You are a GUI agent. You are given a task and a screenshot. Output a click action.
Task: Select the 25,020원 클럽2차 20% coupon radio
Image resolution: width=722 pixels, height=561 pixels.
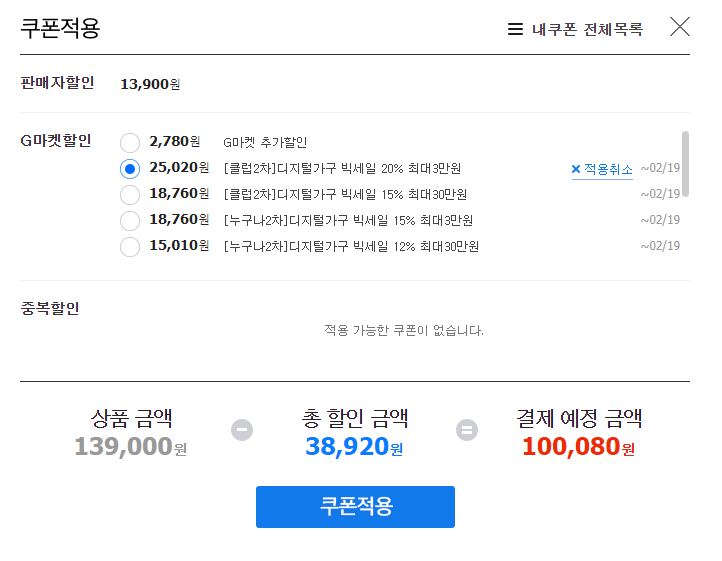(130, 169)
